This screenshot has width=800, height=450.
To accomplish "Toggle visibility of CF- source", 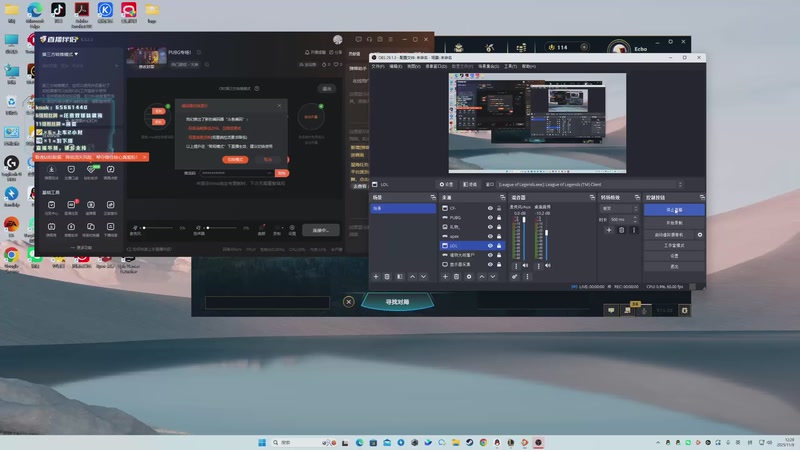I will tap(490, 208).
